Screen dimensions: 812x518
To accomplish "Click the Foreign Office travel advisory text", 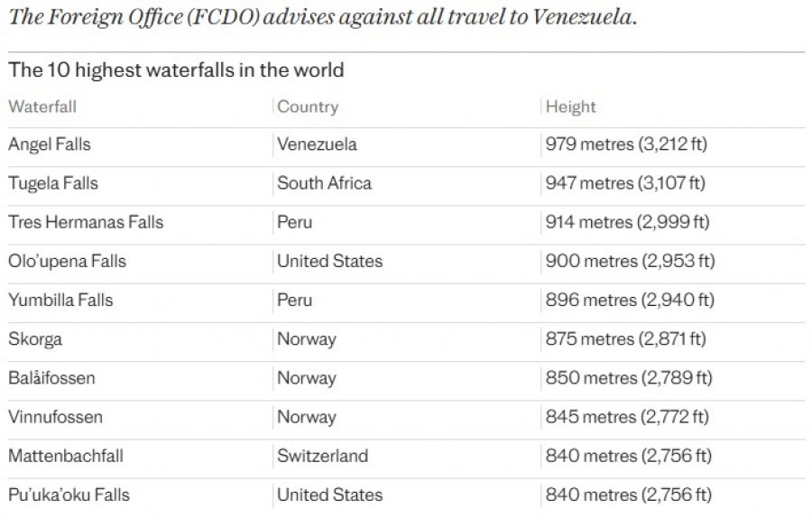I will 323,16.
